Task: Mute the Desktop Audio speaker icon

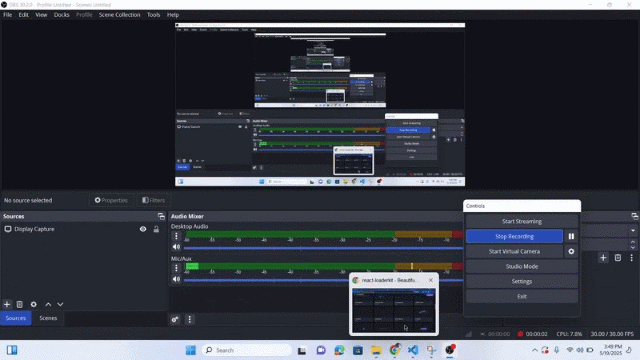Action: [176, 247]
